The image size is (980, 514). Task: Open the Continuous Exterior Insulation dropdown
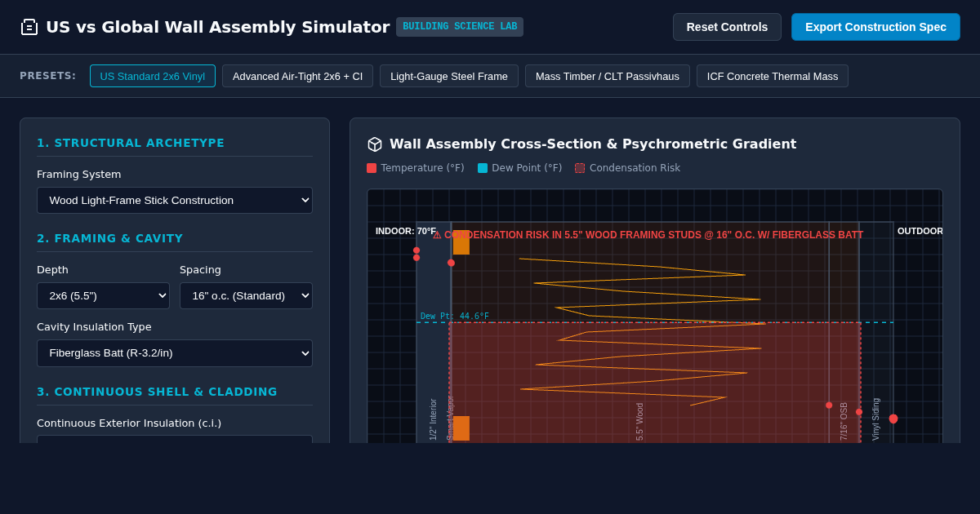coord(175,439)
